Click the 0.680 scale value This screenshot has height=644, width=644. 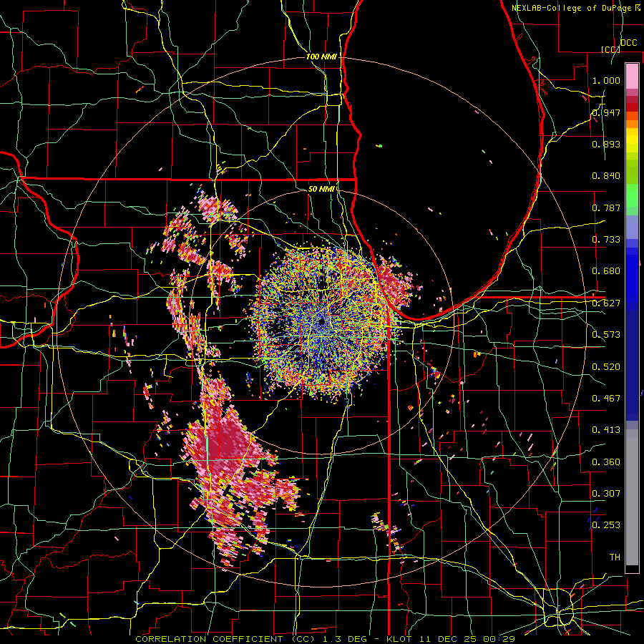coord(606,271)
